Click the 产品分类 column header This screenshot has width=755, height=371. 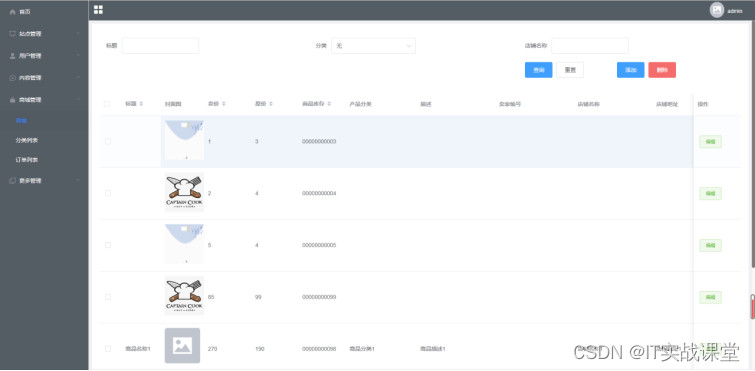(x=361, y=104)
